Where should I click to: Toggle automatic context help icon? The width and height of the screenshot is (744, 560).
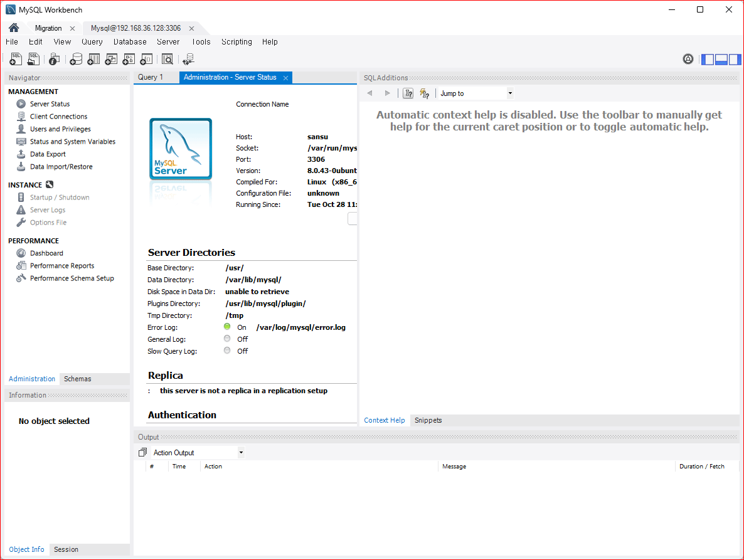(x=425, y=93)
